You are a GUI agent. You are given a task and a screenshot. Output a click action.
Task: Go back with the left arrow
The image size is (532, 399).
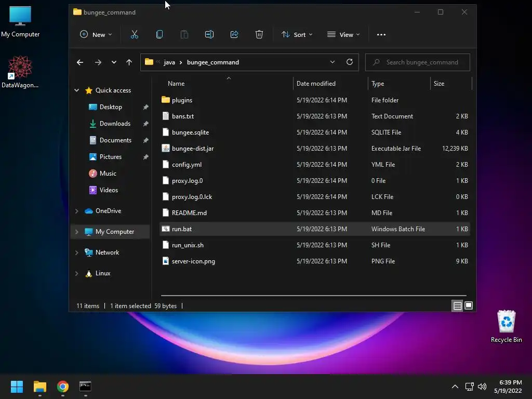coord(80,62)
